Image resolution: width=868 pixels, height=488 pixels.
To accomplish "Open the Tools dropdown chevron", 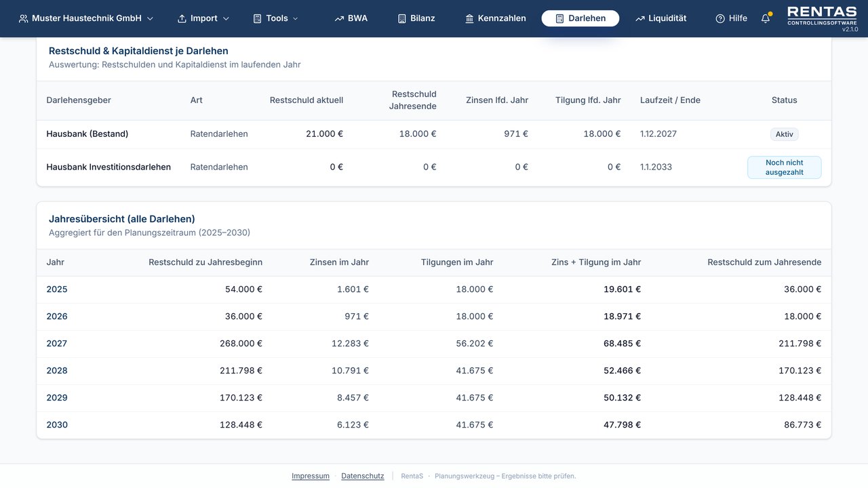I will (296, 18).
